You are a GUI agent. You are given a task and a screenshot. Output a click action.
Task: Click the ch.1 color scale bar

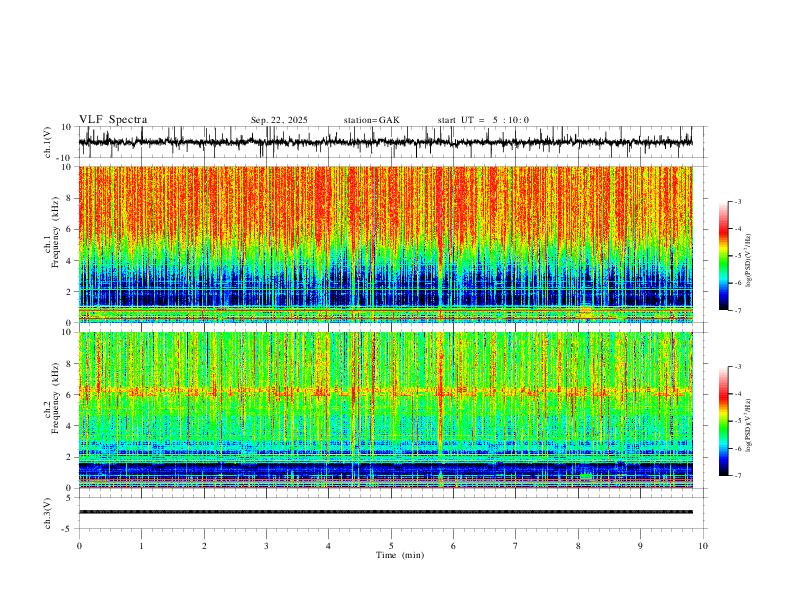click(724, 256)
